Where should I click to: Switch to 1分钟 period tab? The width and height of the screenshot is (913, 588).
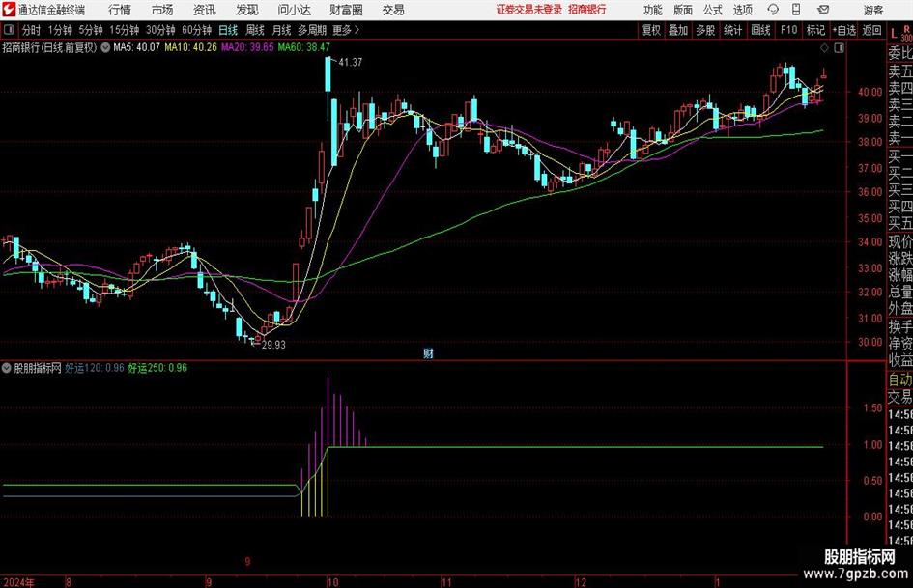coord(60,30)
